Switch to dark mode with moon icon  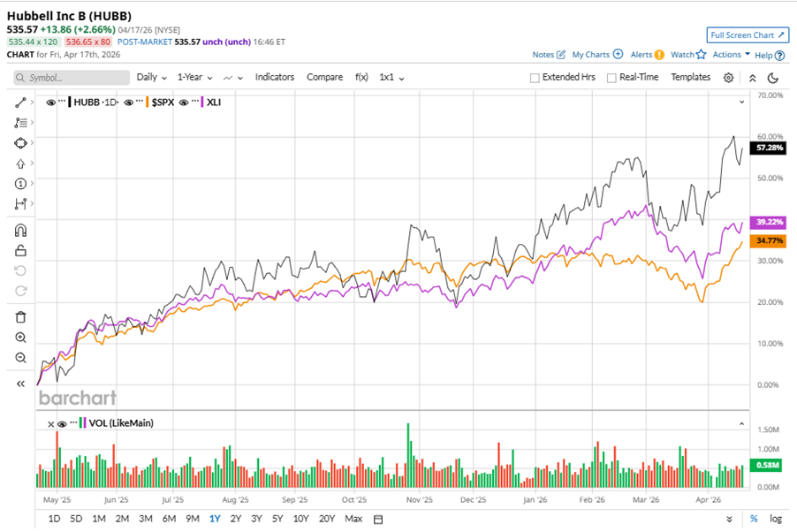coord(772,78)
